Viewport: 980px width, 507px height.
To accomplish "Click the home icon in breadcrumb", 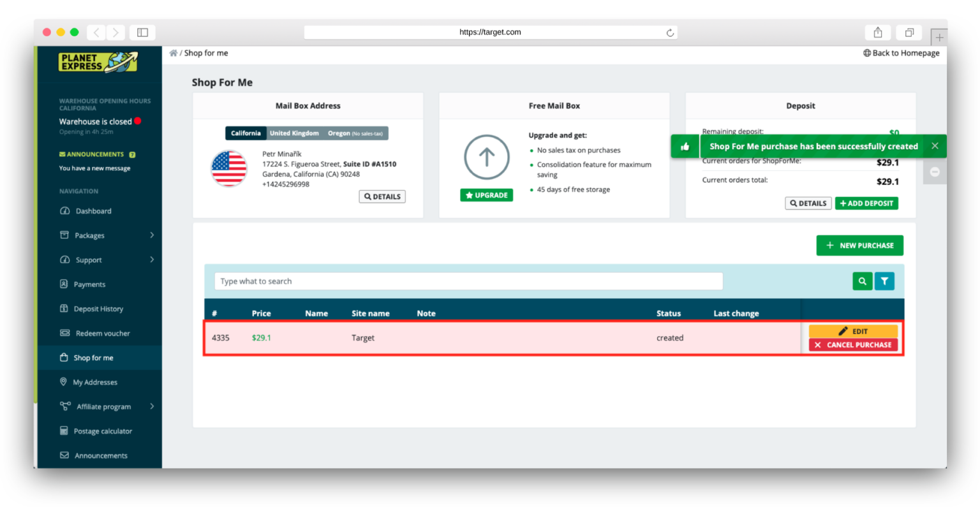I will pos(173,53).
